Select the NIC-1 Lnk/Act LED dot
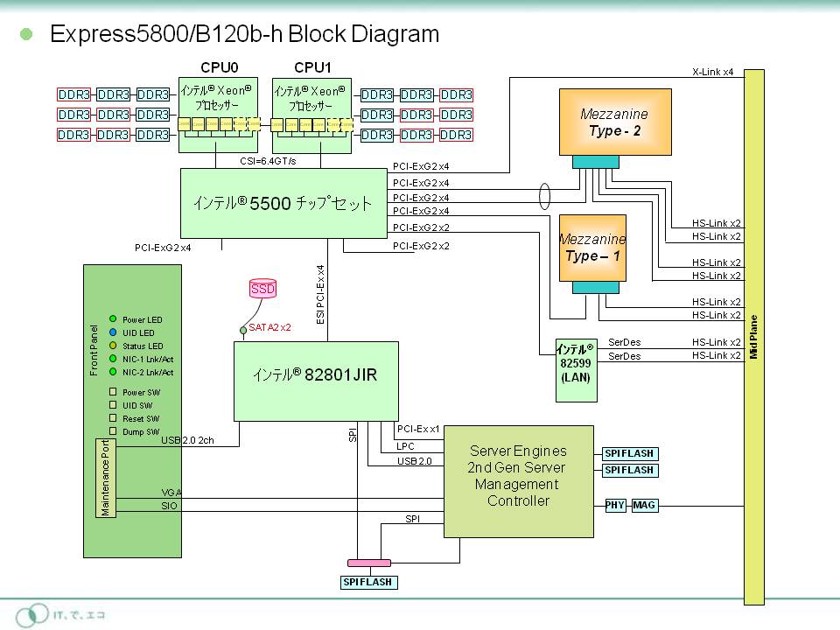Screen dimensions: 840x630 (113, 359)
